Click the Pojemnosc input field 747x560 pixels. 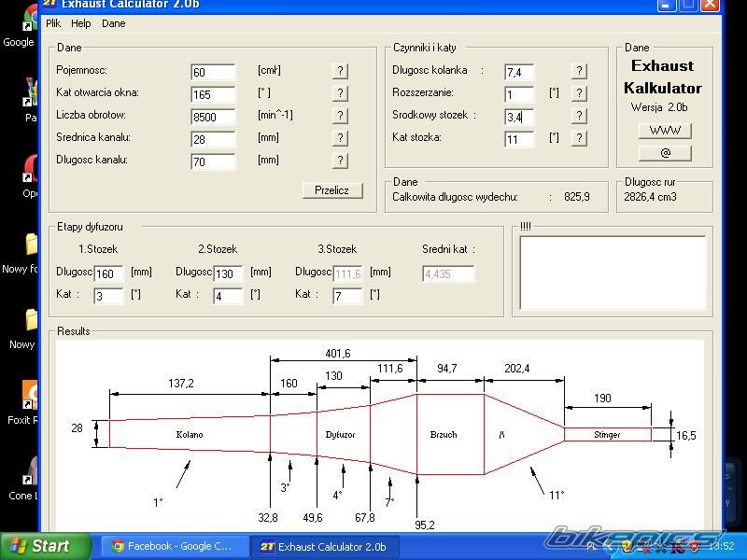[x=213, y=72]
